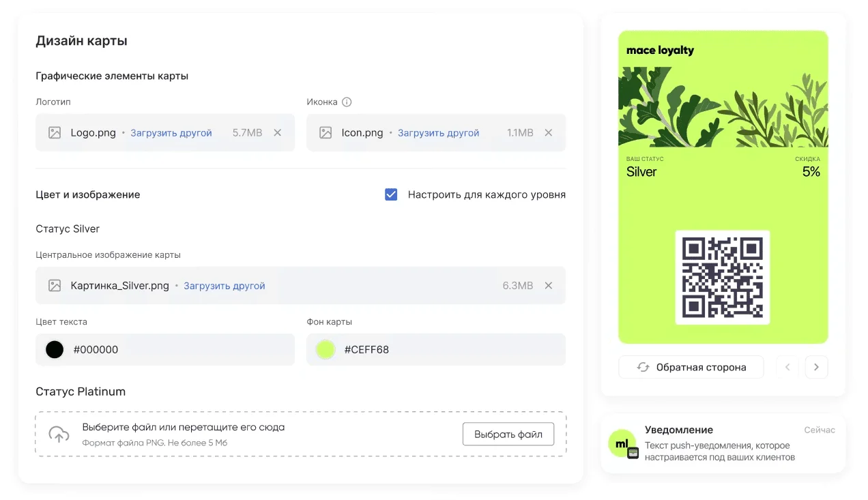
Task: Click the QR code on card preview
Action: 723,278
